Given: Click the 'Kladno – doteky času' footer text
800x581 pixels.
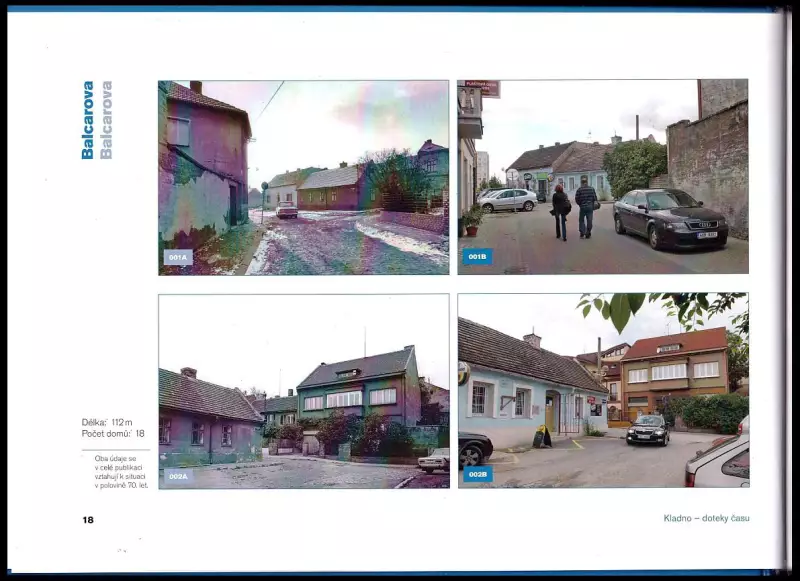Looking at the screenshot, I should pyautogui.click(x=706, y=518).
